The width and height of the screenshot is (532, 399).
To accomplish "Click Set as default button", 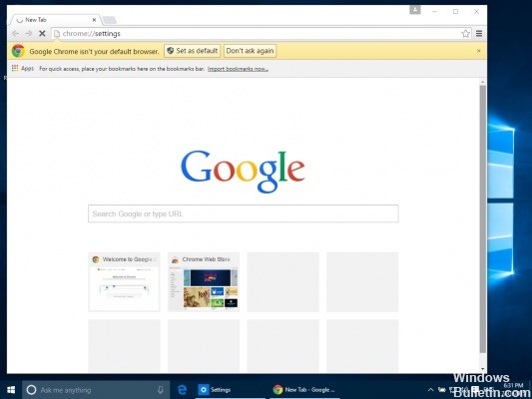I will 193,51.
